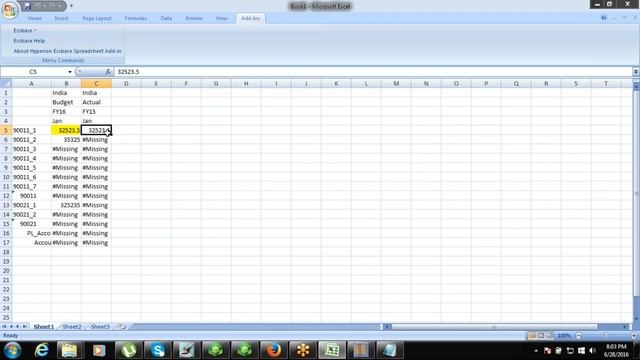Screen dimensions: 640x360
Task: Open the Review ribbon tab
Action: (x=194, y=18)
